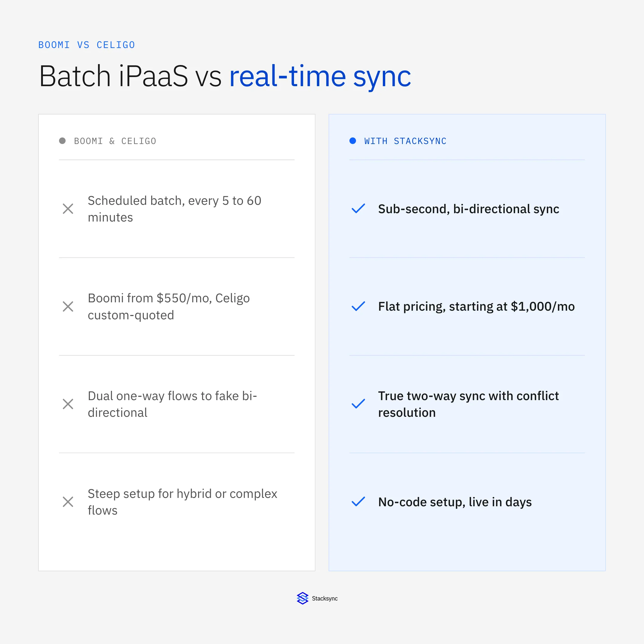Click the Stacksync logo icon in footer

[x=303, y=598]
